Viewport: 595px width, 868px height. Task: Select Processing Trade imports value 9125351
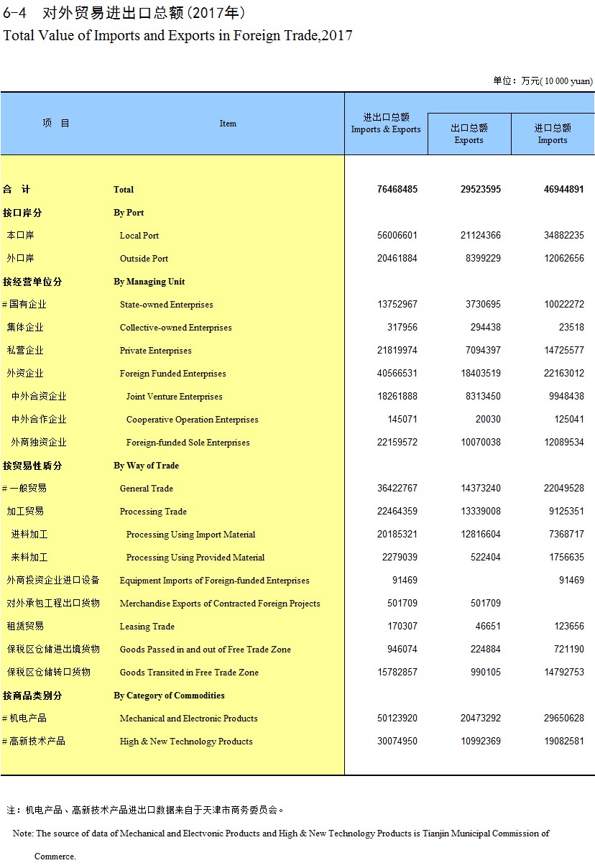click(x=566, y=512)
